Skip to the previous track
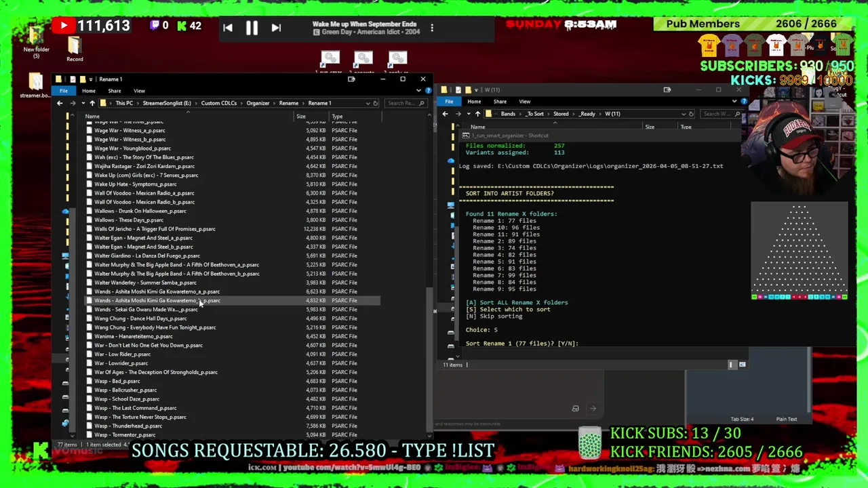Viewport: 868px width, 488px height. [228, 28]
